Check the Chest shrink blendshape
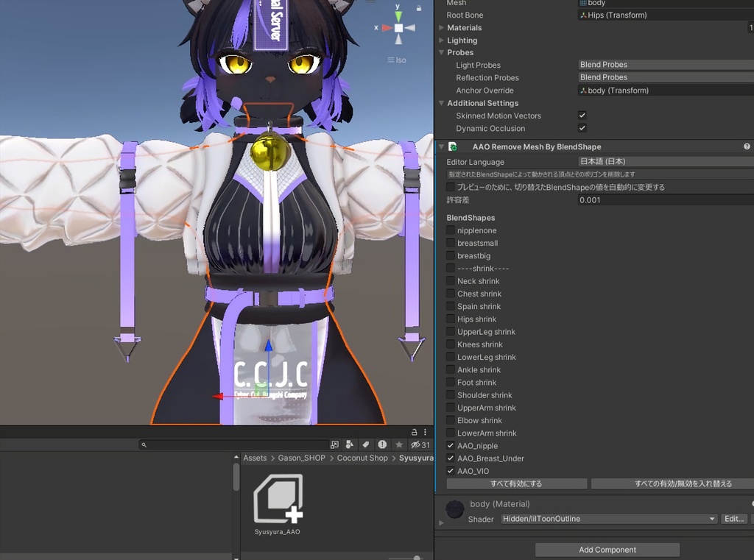Screen dimensions: 754x560 point(451,294)
